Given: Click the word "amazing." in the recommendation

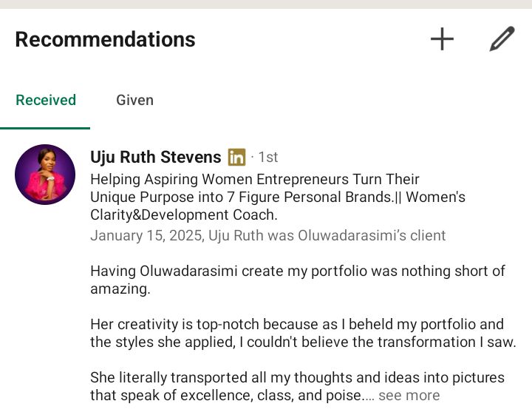Looking at the screenshot, I should click(120, 289).
